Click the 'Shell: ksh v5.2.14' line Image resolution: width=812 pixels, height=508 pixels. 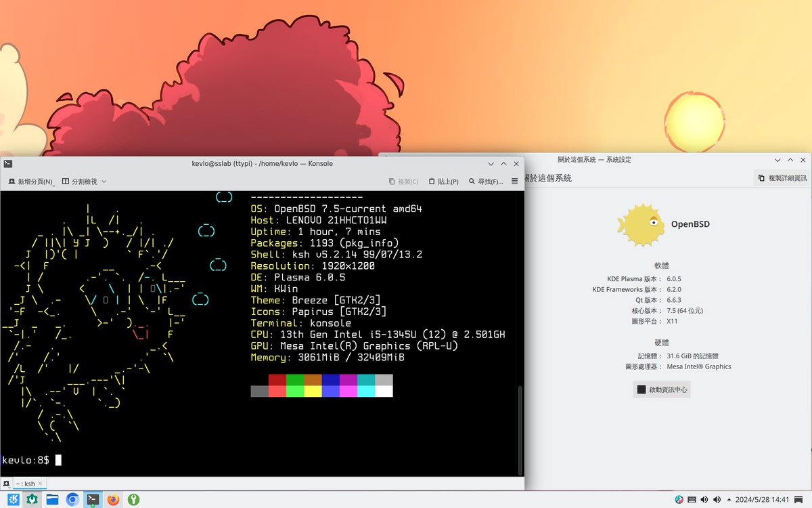tap(336, 255)
